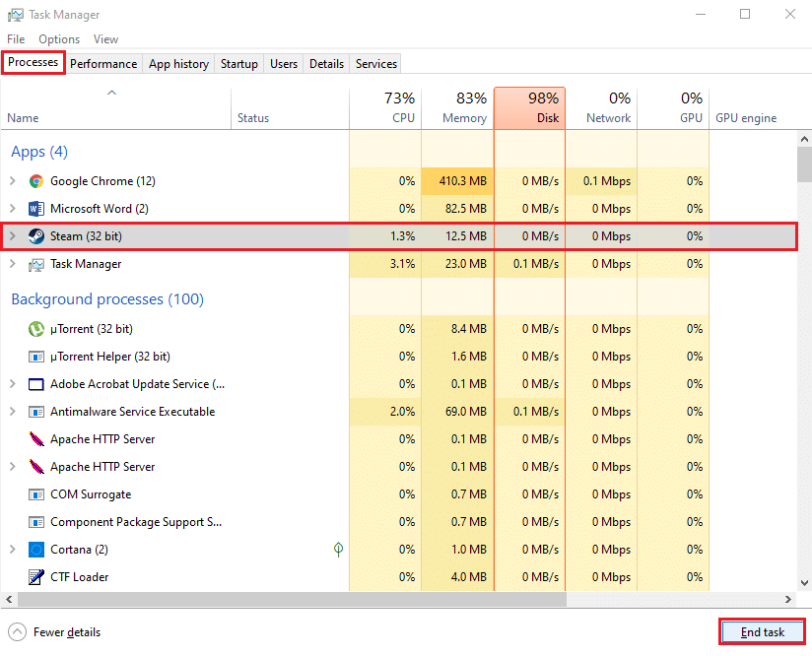The width and height of the screenshot is (812, 656).
Task: Click the Cortana process icon
Action: tap(35, 550)
